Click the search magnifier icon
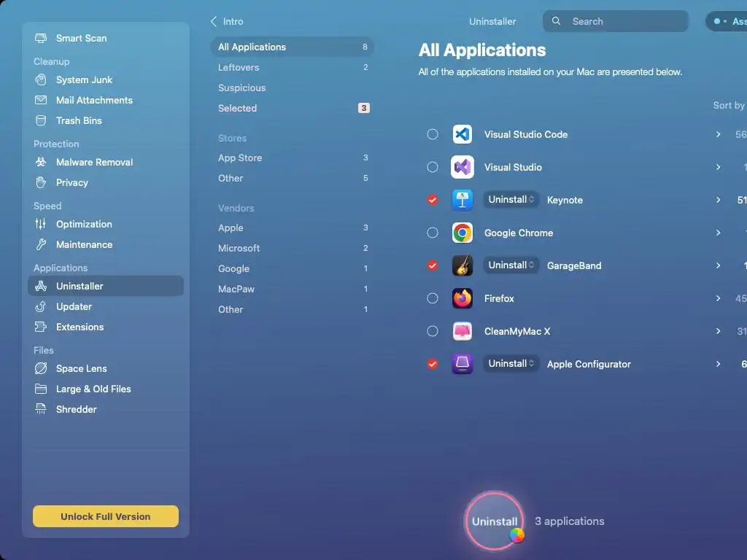747x560 pixels. pyautogui.click(x=556, y=21)
